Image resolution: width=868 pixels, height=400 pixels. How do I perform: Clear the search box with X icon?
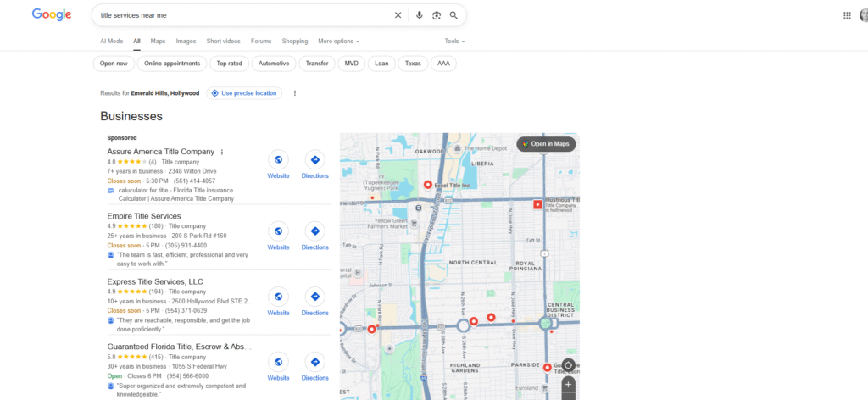pos(398,15)
